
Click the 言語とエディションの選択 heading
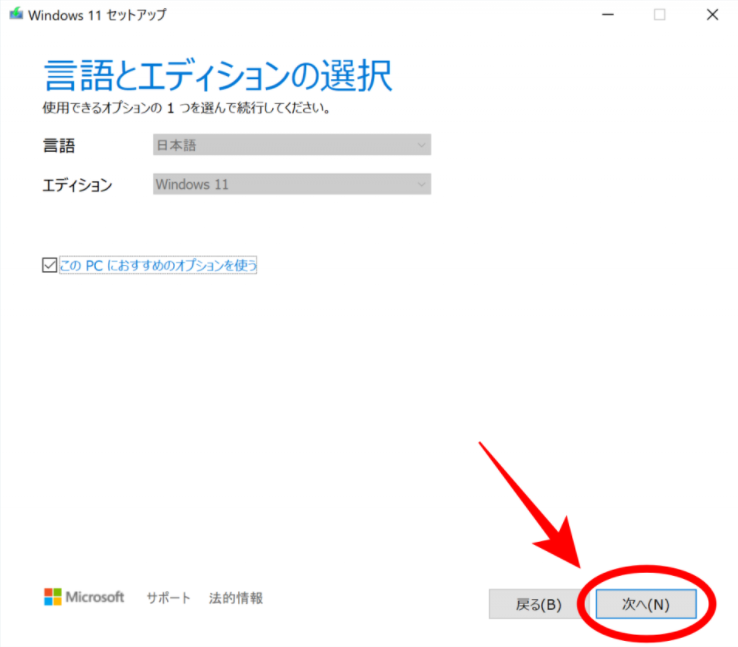(x=218, y=75)
